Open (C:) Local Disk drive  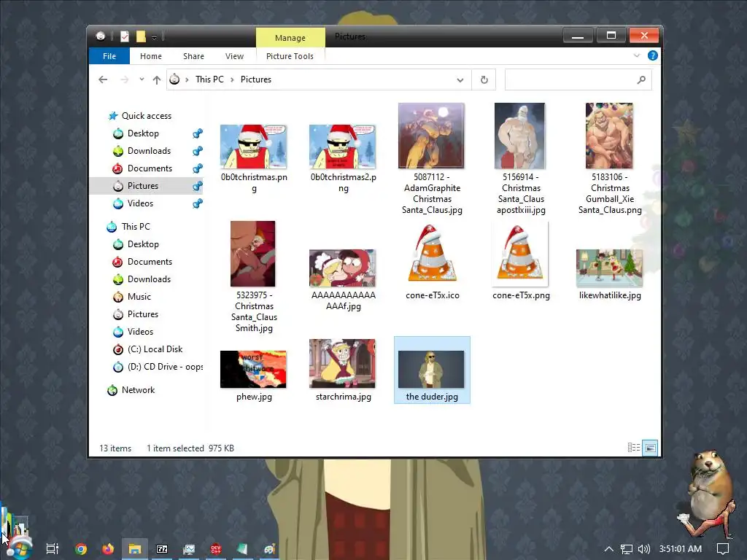(155, 349)
